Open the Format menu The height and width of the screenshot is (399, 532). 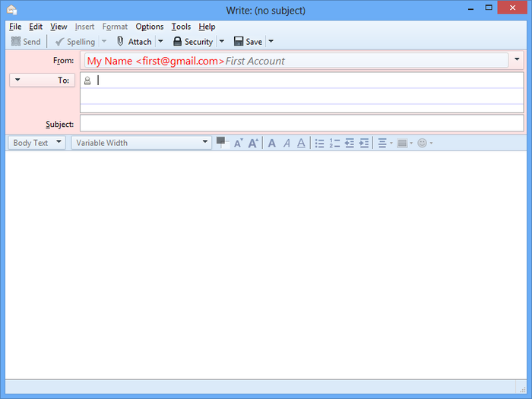tap(115, 27)
